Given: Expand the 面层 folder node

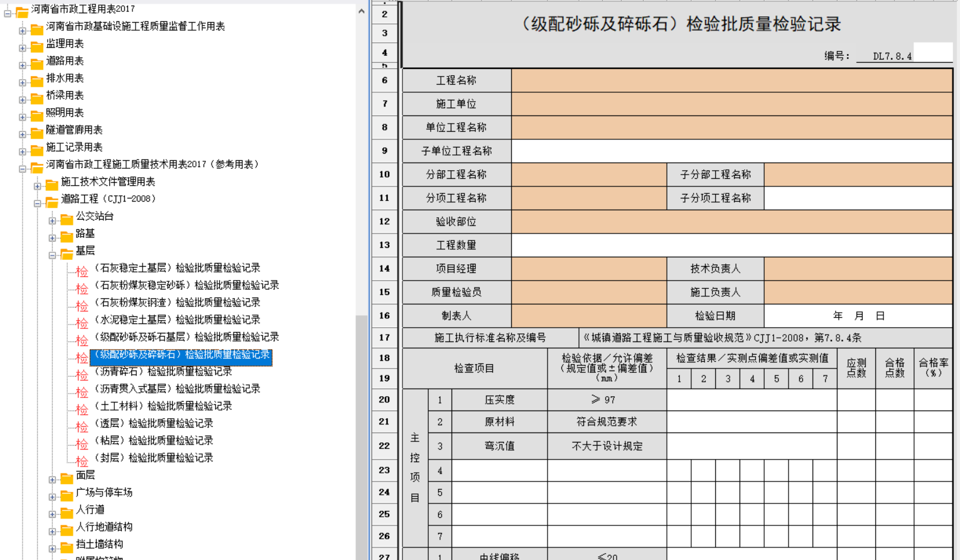Looking at the screenshot, I should pyautogui.click(x=53, y=480).
